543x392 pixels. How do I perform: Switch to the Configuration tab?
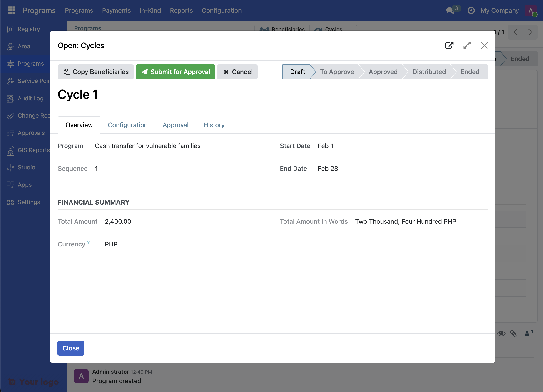click(128, 125)
